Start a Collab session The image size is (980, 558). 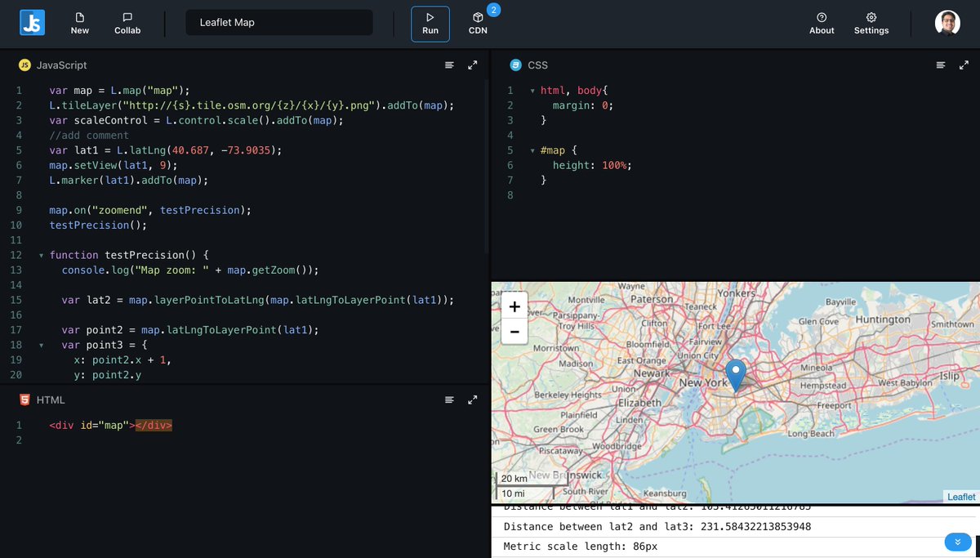[127, 23]
